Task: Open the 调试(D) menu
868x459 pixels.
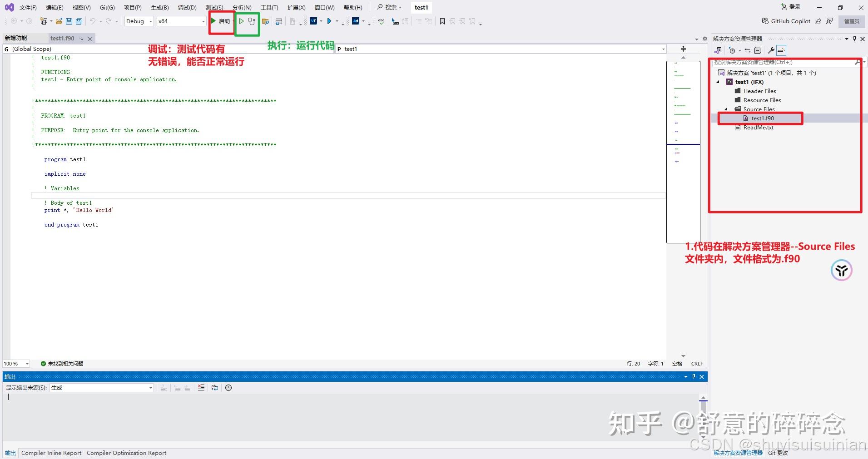Action: tap(187, 7)
